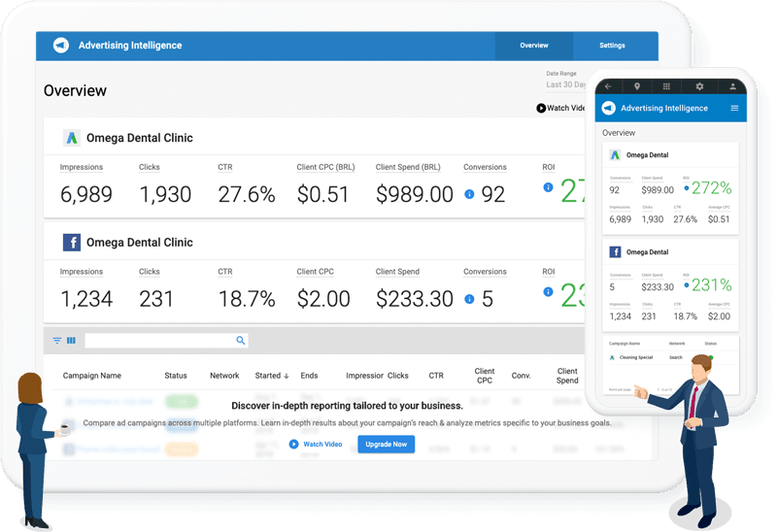Click the Google Ads logo beside Omega Dental Clinic

[x=71, y=138]
